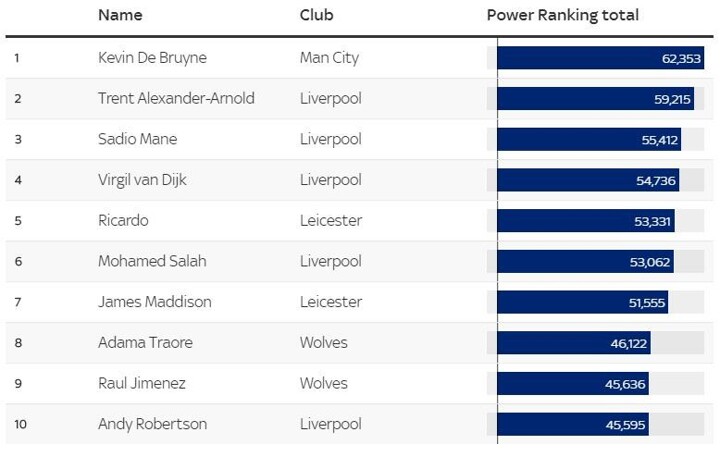This screenshot has width=720, height=457.
Task: Click the 62,353 ranking bar
Action: [600, 58]
